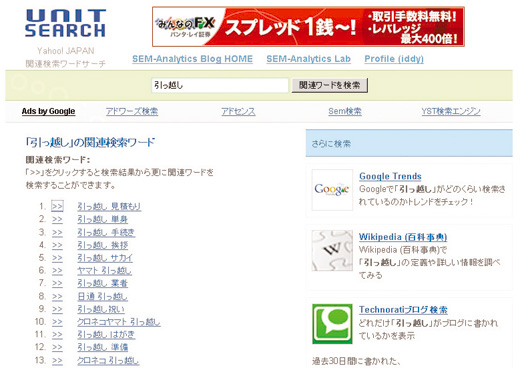The width and height of the screenshot is (520, 368).
Task: Open the Technoratiブログ検索 link
Action: point(403,310)
